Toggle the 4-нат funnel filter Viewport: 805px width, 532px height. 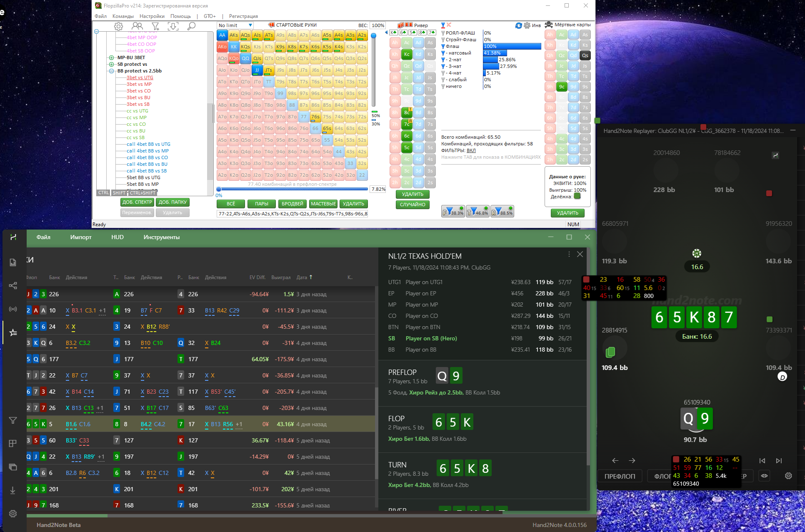pos(443,73)
